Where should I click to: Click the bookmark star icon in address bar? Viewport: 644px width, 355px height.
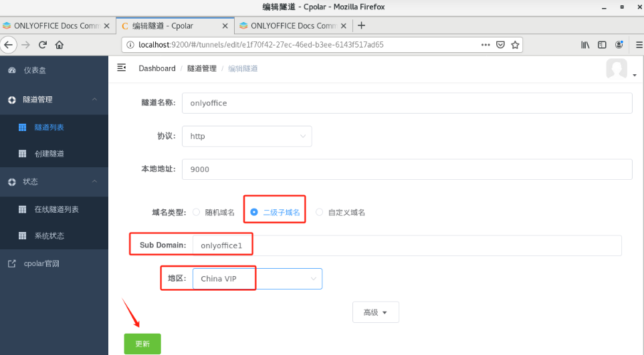[x=515, y=45]
